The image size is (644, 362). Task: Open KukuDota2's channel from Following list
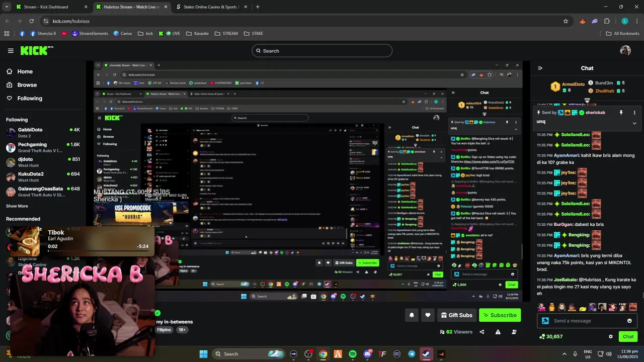point(43,177)
